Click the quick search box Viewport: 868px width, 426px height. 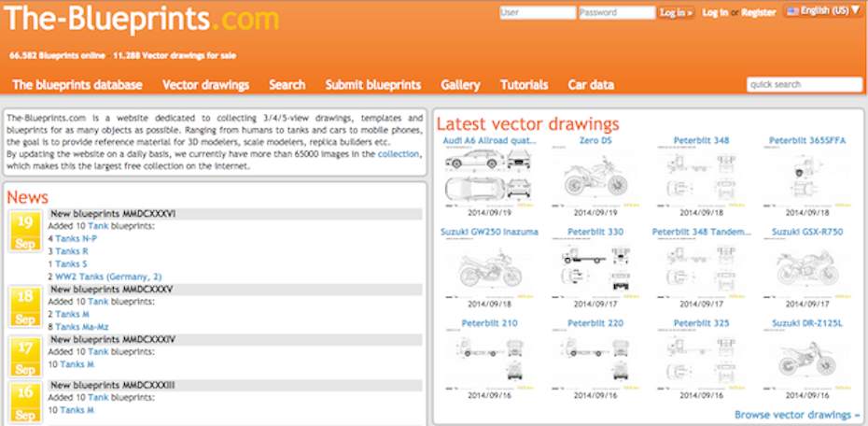point(804,85)
